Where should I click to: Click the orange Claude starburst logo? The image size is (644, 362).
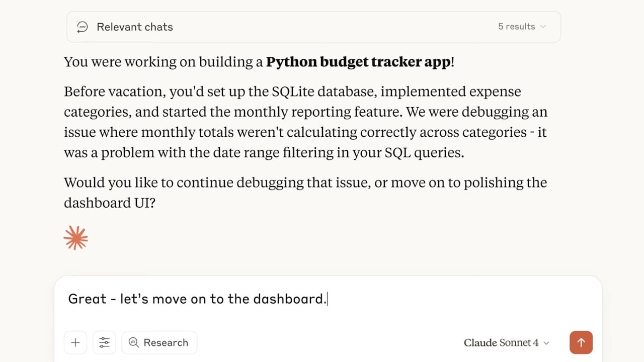coord(76,238)
